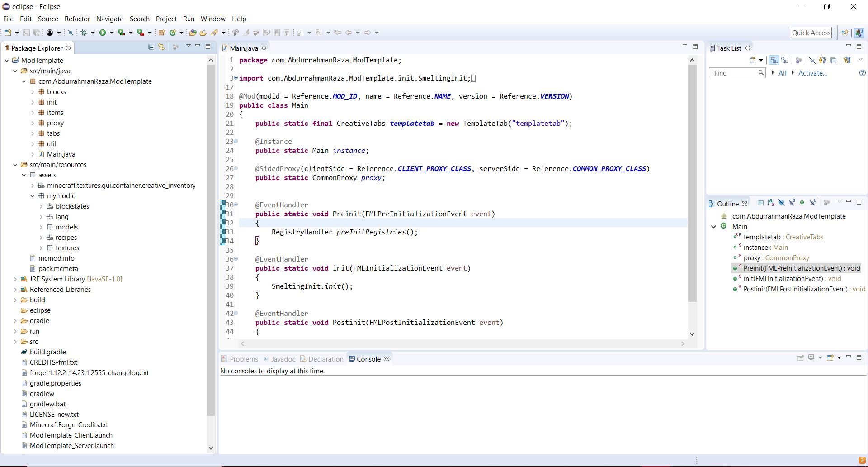Click the Forward navigation arrow icon
Screen dimensions: 868x467
coord(368,33)
